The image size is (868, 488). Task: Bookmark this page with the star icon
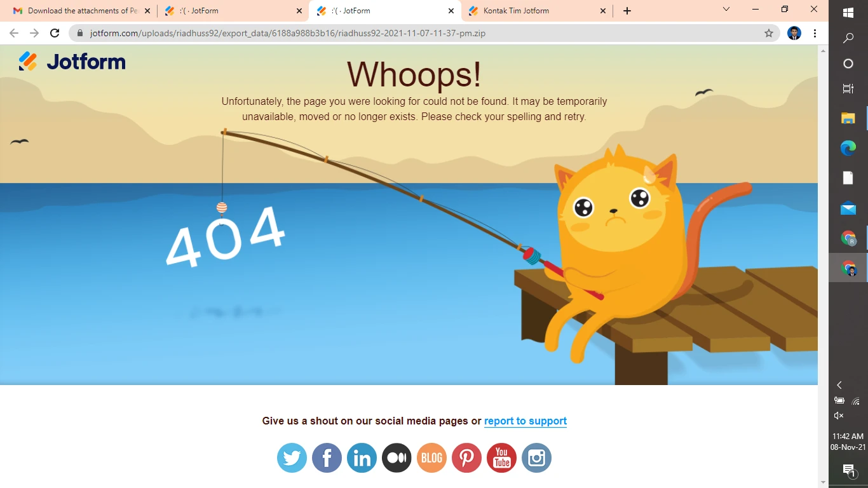[x=769, y=33]
